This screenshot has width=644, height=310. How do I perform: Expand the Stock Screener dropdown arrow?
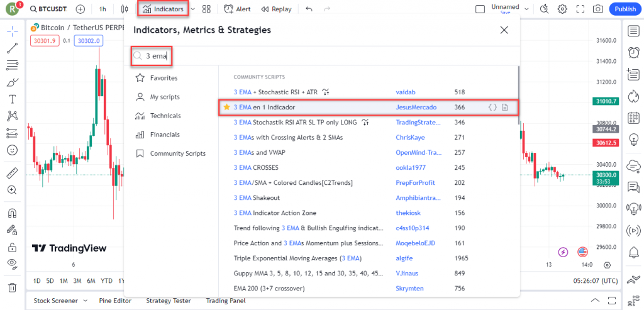pos(85,301)
